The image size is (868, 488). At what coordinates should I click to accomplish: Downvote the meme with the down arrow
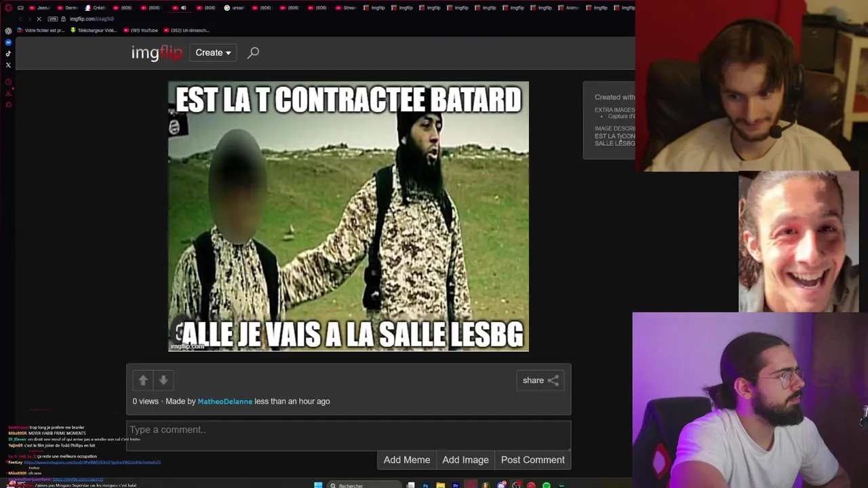pyautogui.click(x=163, y=380)
